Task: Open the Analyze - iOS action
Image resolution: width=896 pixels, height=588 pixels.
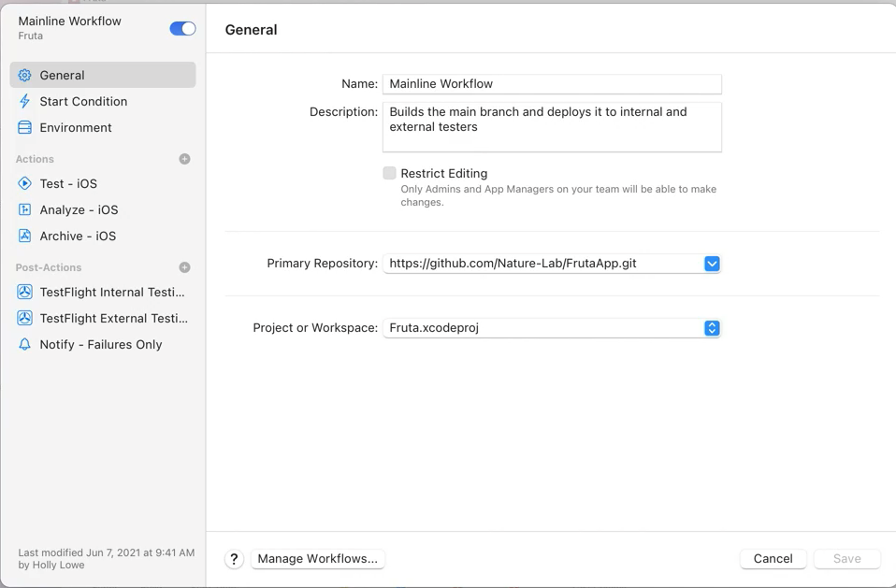Action: click(103, 209)
